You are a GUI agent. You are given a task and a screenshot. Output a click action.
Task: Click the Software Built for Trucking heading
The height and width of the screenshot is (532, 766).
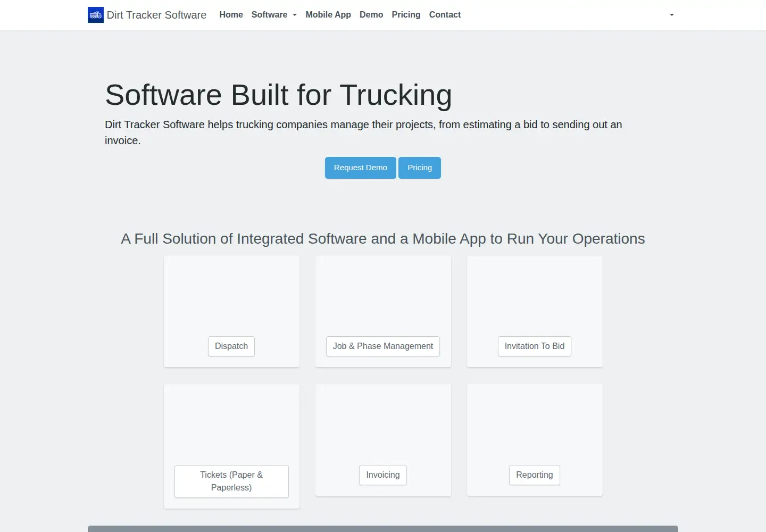(279, 95)
